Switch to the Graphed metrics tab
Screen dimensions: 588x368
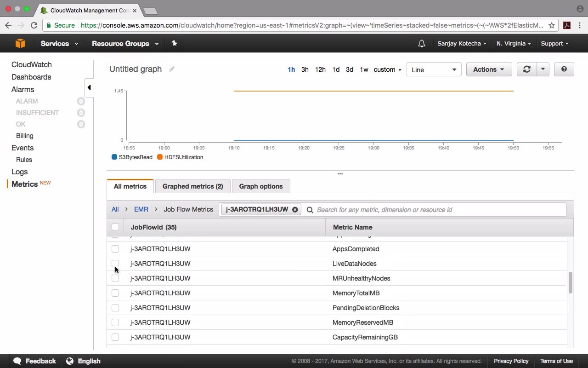(x=192, y=186)
